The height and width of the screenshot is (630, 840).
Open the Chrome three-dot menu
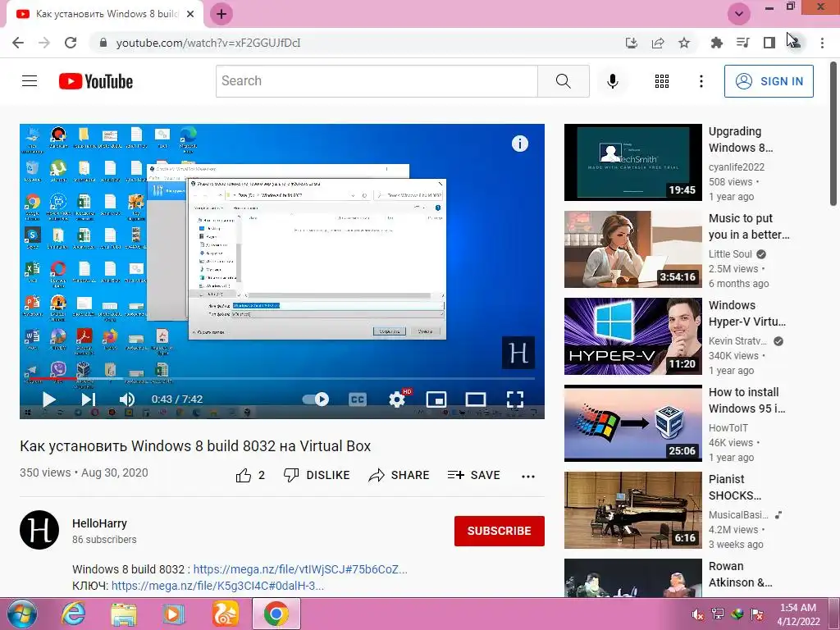tap(822, 43)
